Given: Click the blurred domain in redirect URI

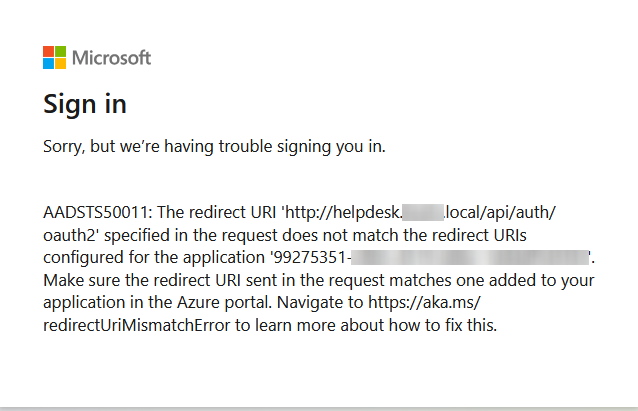Looking at the screenshot, I should point(422,213).
